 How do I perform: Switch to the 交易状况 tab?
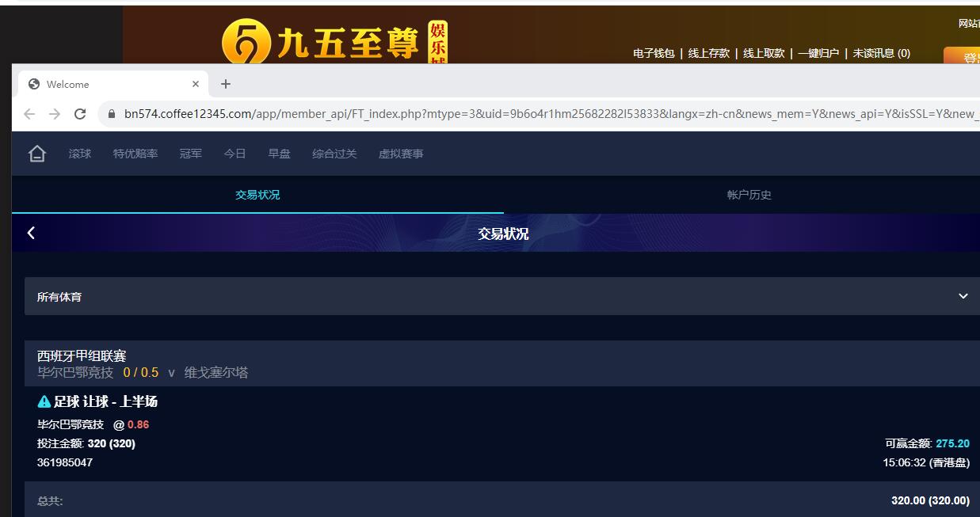(257, 195)
